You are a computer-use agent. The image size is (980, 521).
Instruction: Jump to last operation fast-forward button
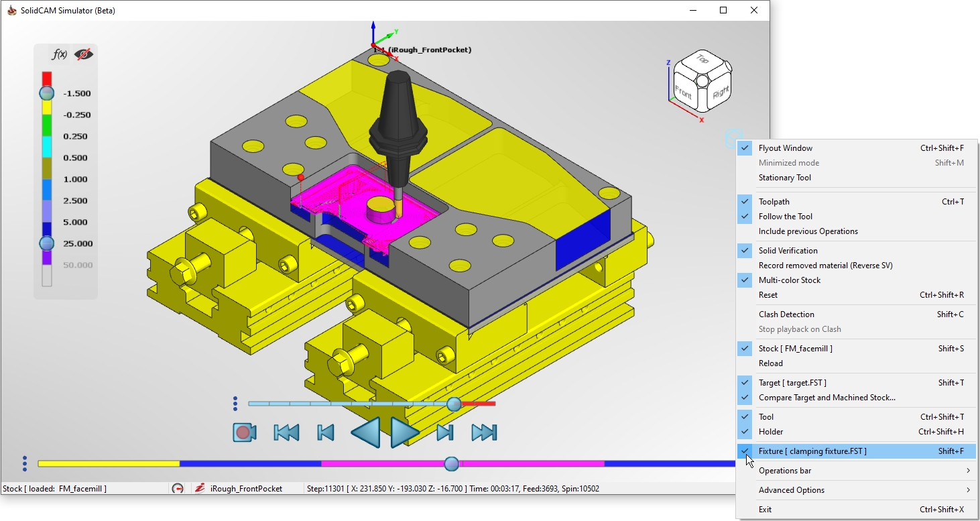coord(484,432)
